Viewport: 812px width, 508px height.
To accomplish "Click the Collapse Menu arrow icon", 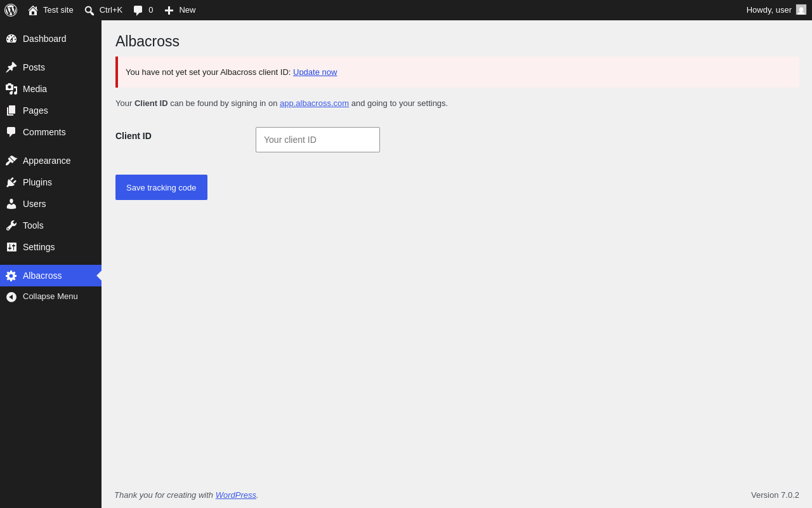I will point(11,297).
